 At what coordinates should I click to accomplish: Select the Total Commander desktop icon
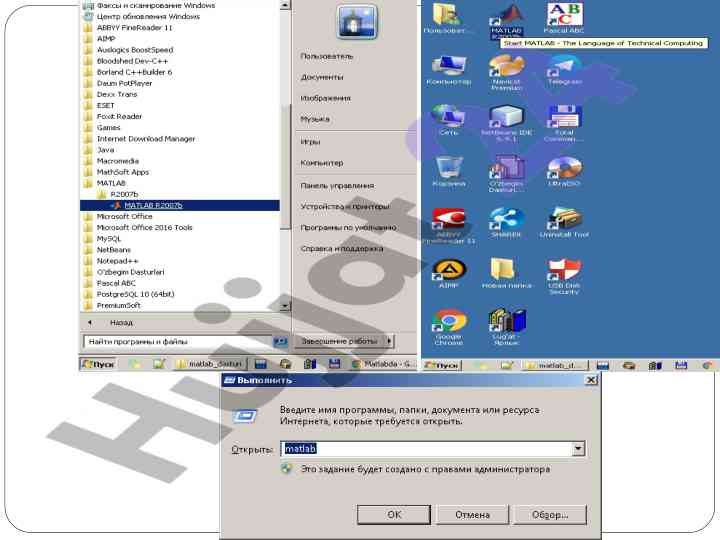[563, 119]
